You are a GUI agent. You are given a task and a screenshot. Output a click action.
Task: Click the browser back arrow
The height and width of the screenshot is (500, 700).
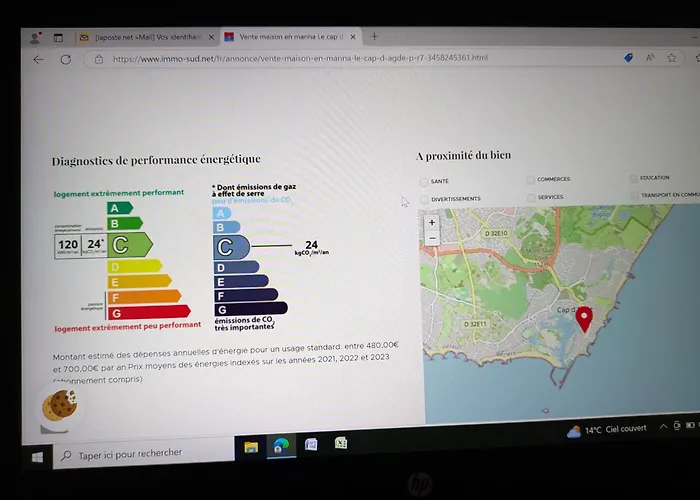pyautogui.click(x=38, y=60)
